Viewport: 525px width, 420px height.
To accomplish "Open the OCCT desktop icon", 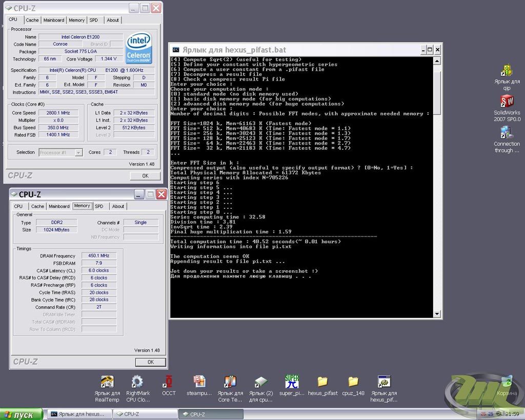I will (168, 382).
